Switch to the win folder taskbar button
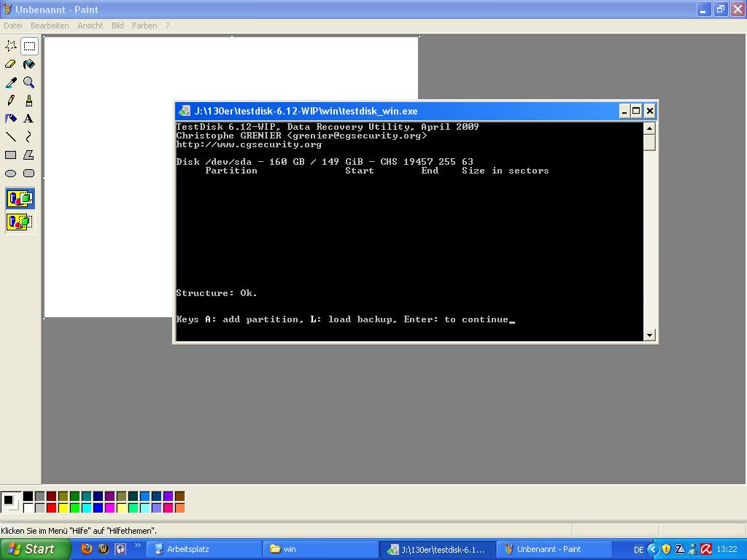The height and width of the screenshot is (560, 747). (x=320, y=549)
